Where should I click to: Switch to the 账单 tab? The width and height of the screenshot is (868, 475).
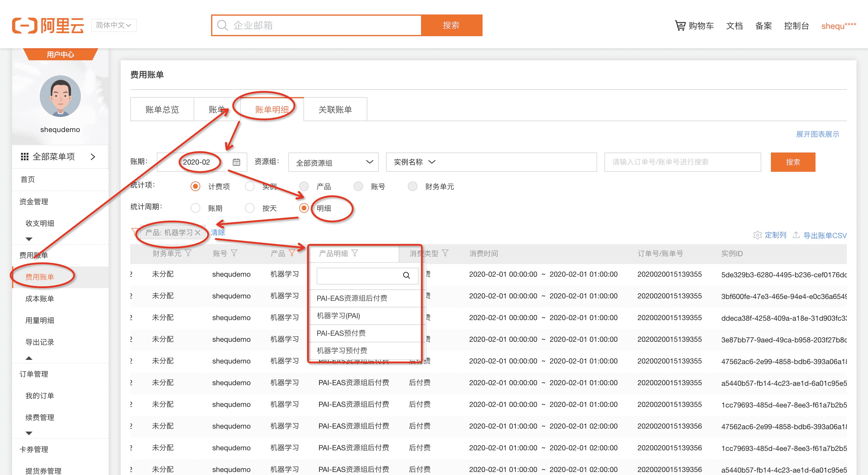(x=217, y=109)
